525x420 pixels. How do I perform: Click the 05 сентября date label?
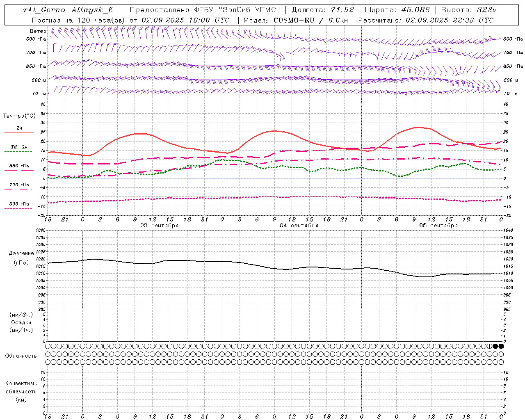[438, 226]
